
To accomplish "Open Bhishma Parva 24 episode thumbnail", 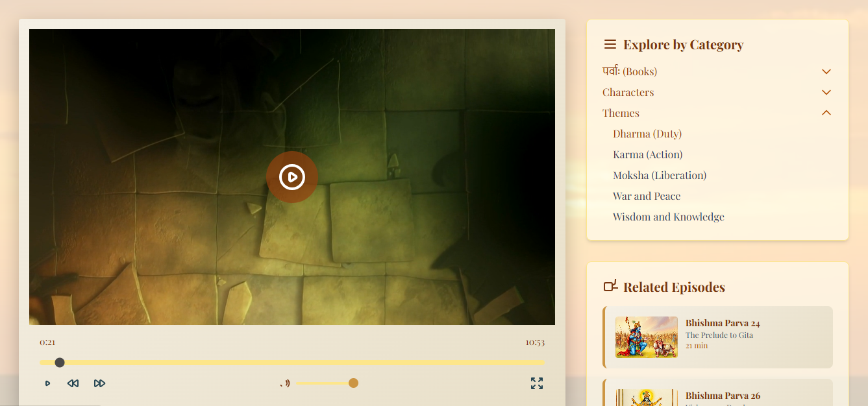I will pos(647,337).
